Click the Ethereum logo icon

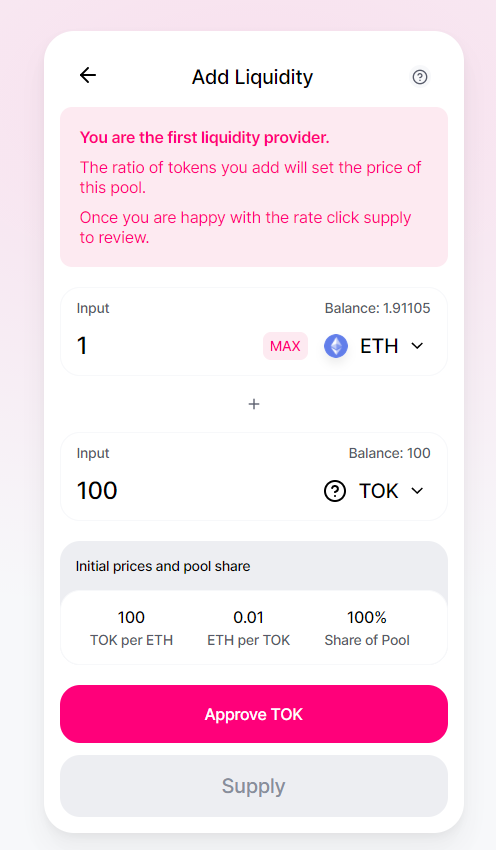point(336,346)
